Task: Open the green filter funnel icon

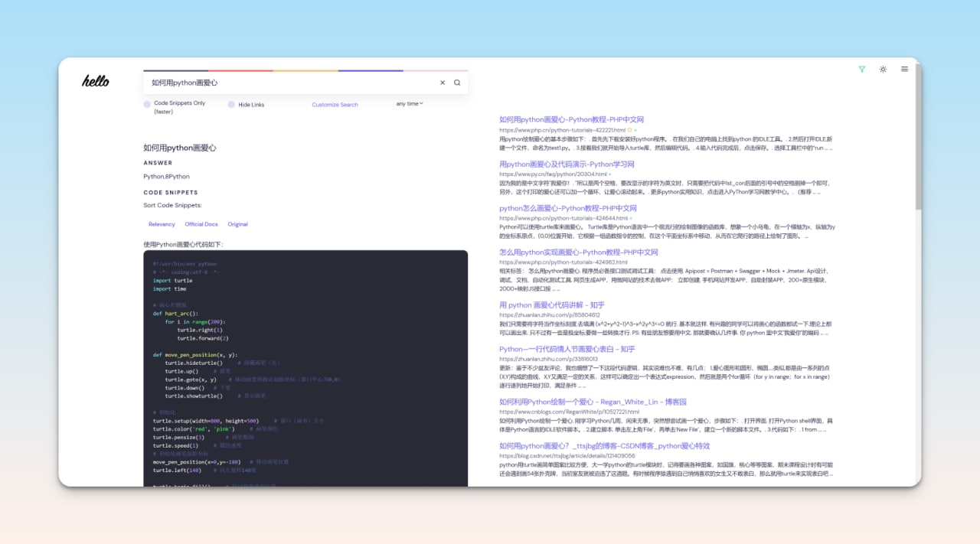Action: pos(861,69)
